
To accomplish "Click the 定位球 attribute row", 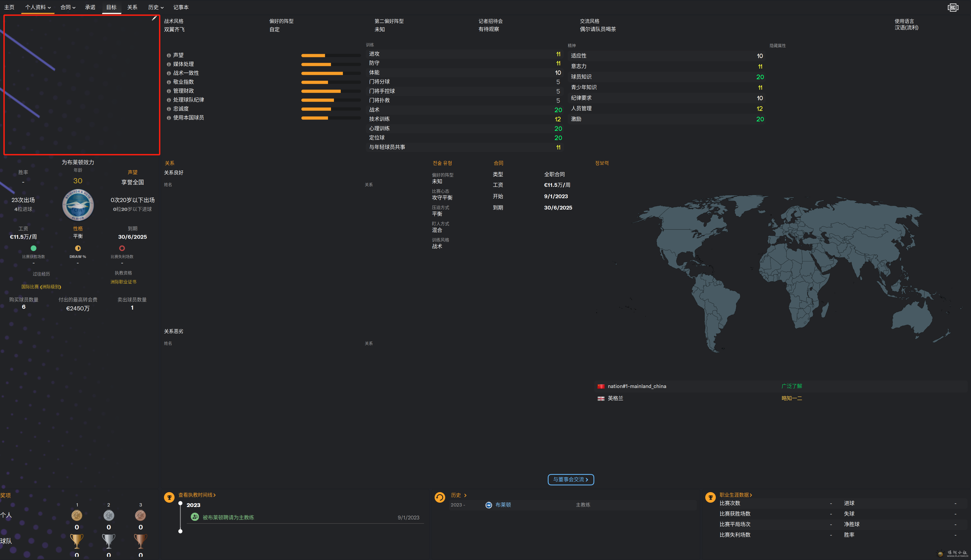I will pyautogui.click(x=464, y=138).
